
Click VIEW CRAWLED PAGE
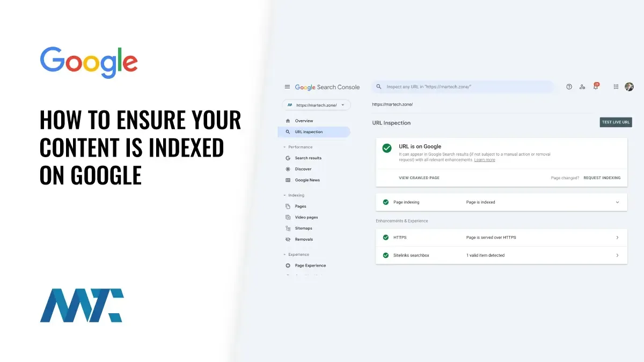[x=419, y=178]
